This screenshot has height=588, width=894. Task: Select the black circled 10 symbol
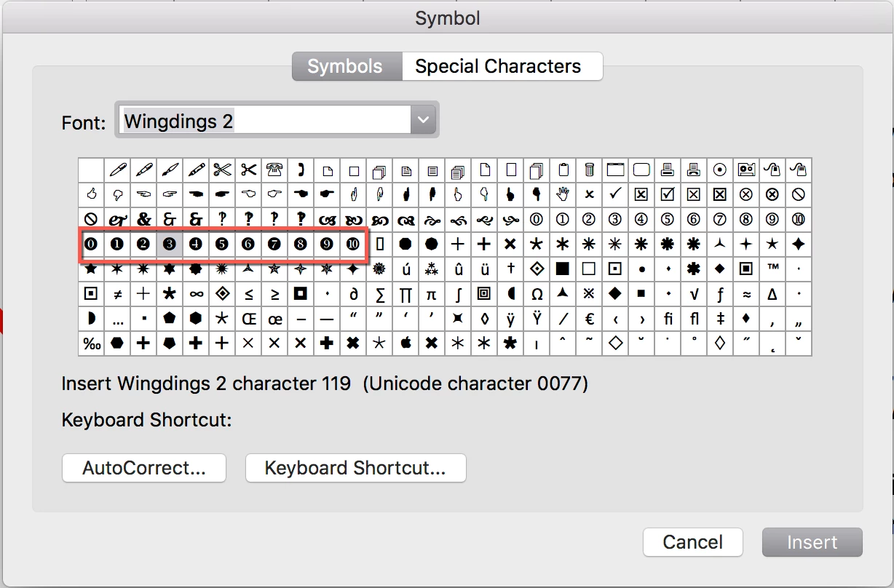coord(353,245)
